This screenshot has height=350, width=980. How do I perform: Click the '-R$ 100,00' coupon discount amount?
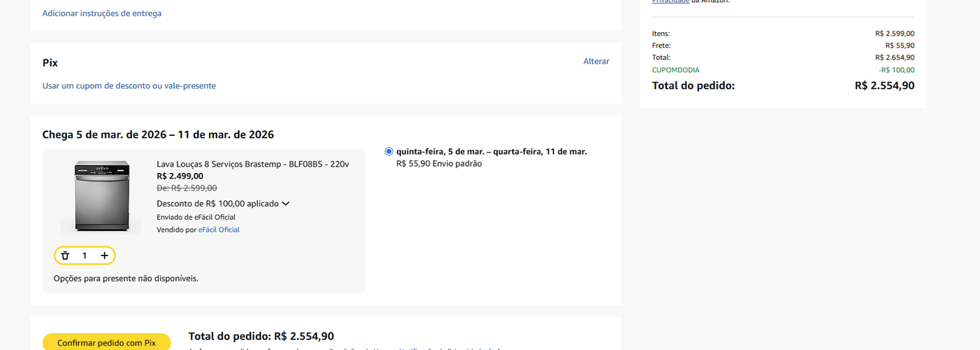click(896, 70)
